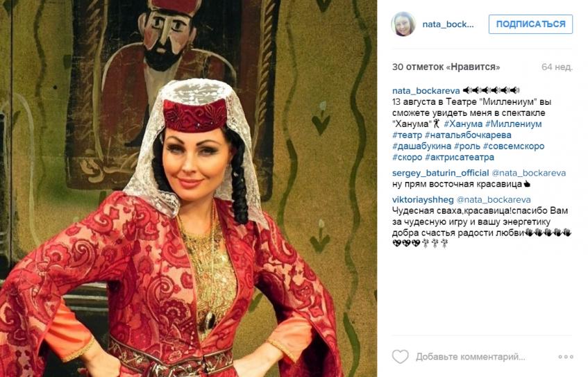The image size is (588, 377).
Task: Open the #дашабукина hashtag
Action: coord(421,146)
